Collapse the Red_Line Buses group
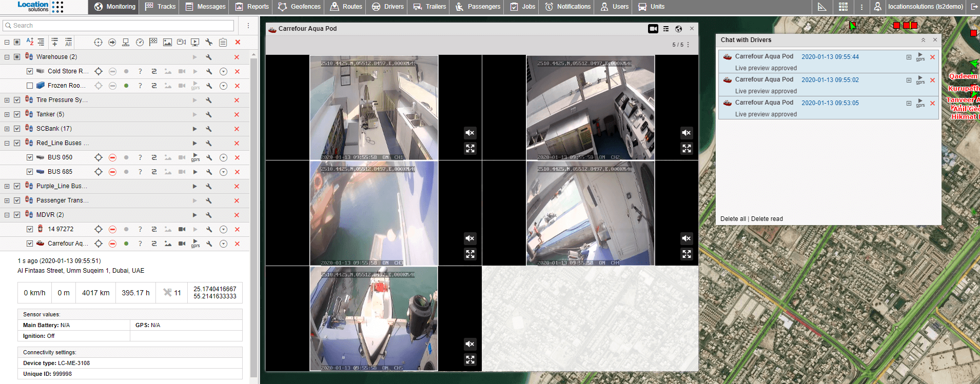 (x=7, y=143)
